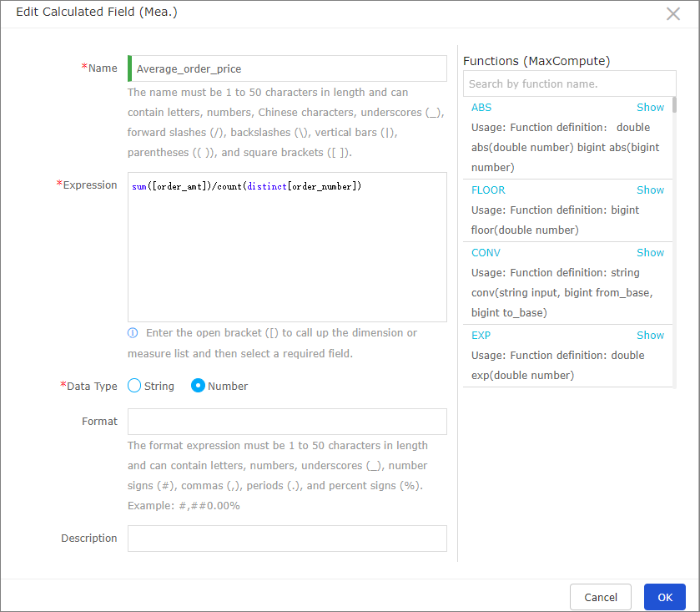This screenshot has width=700, height=612.
Task: Select the String data type radio button
Action: [x=134, y=386]
